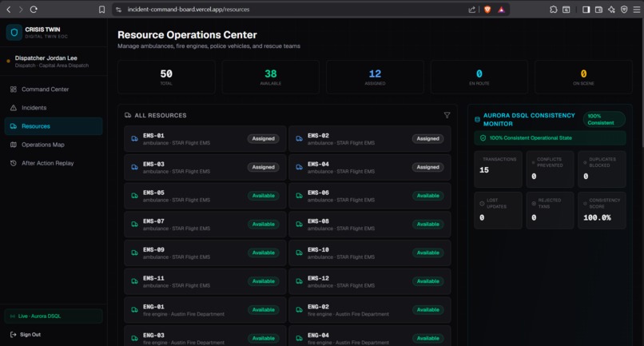Image resolution: width=644 pixels, height=346 pixels.
Task: Click the Available badge on ENG-02
Action: point(428,310)
